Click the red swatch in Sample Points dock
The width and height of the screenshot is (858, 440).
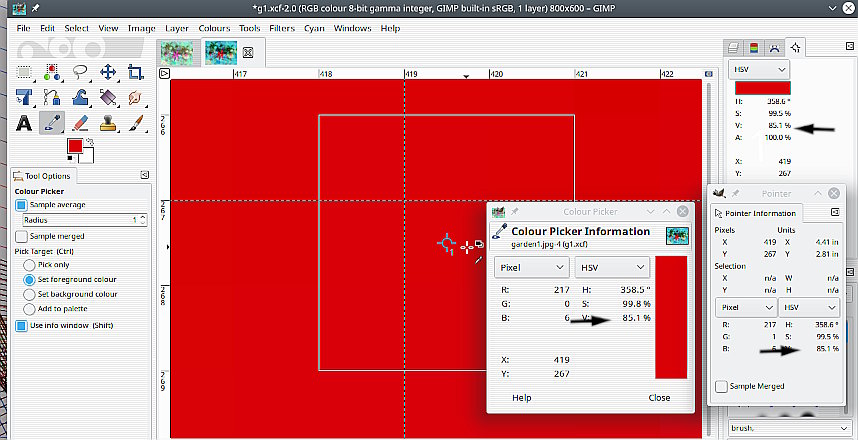(x=762, y=88)
